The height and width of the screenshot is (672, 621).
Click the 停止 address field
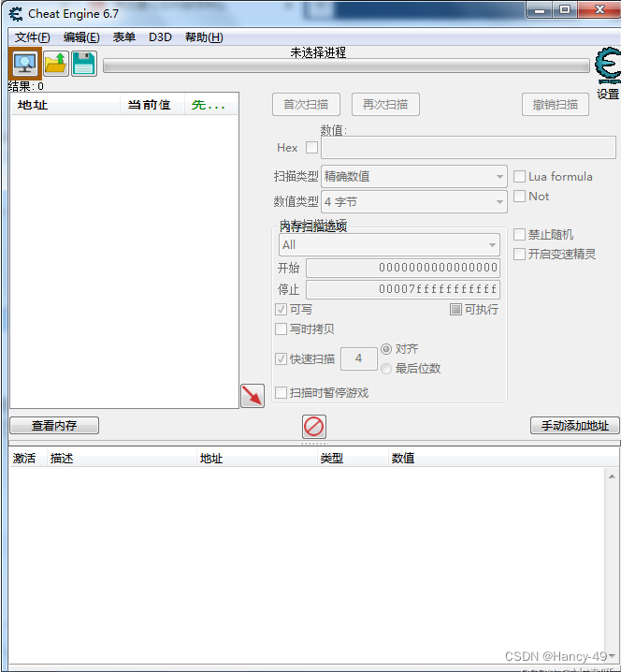click(x=403, y=289)
